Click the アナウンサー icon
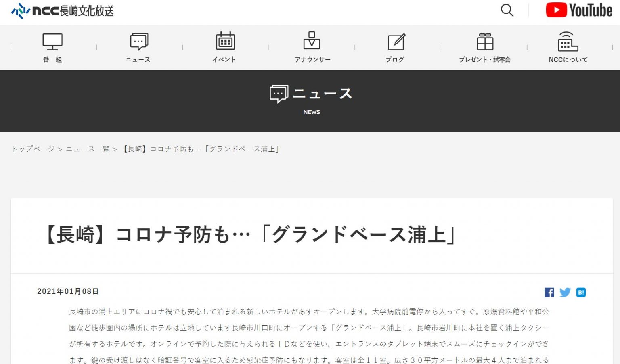The width and height of the screenshot is (620, 364). pos(312,41)
